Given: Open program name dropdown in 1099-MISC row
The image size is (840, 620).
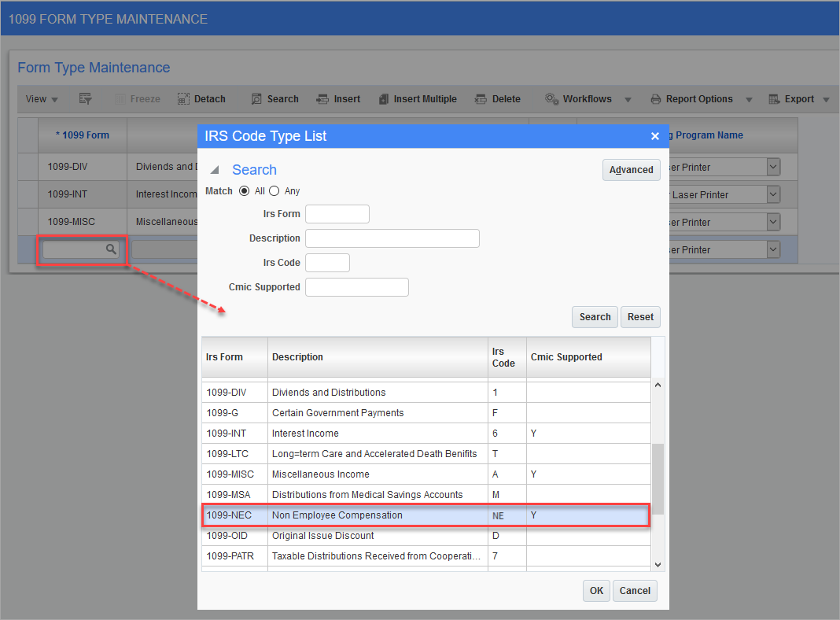Looking at the screenshot, I should pos(773,222).
